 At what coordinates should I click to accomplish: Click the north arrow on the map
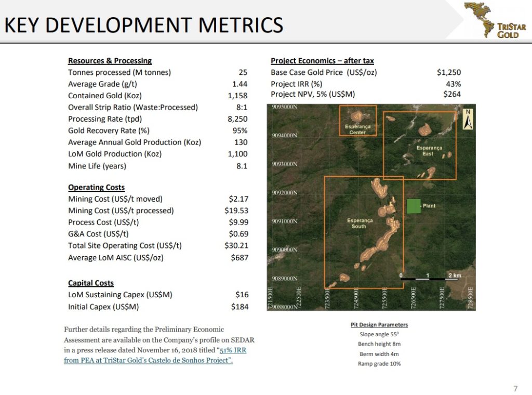[x=468, y=120]
